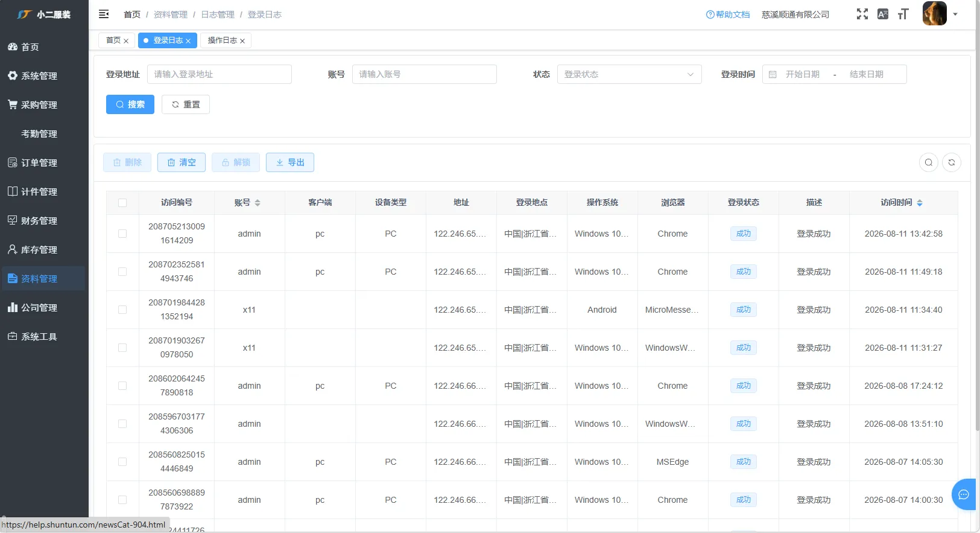Open the 登录状态 dropdown
The image size is (980, 533).
pyautogui.click(x=630, y=74)
